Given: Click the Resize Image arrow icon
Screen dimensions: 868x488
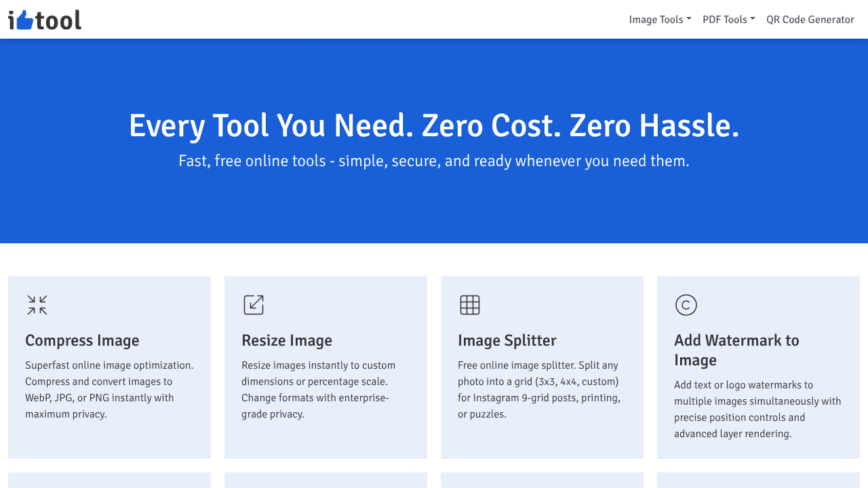Looking at the screenshot, I should pyautogui.click(x=254, y=305).
